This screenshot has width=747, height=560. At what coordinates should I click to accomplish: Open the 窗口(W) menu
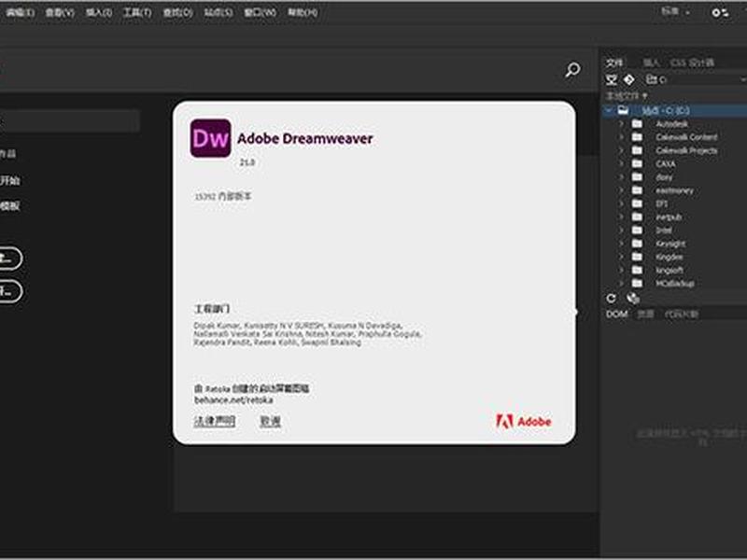(x=261, y=12)
